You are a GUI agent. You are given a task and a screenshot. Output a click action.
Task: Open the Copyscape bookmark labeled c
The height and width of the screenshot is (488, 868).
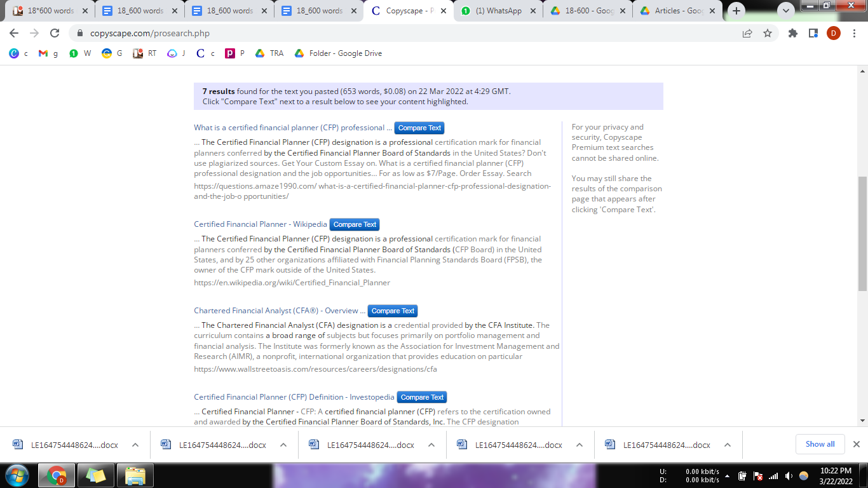pyautogui.click(x=205, y=53)
